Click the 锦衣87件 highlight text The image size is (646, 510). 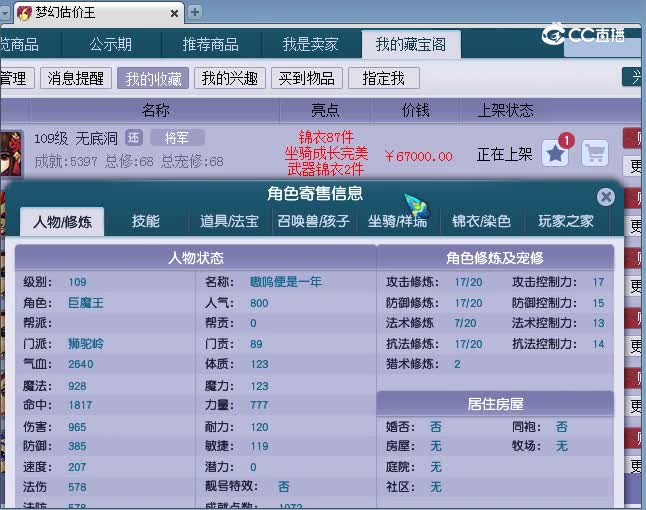pos(326,137)
